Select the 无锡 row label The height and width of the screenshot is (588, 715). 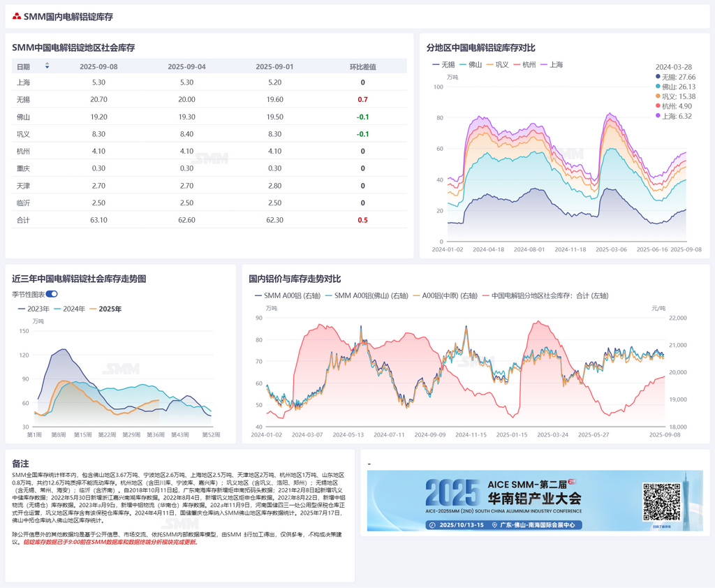(23, 99)
